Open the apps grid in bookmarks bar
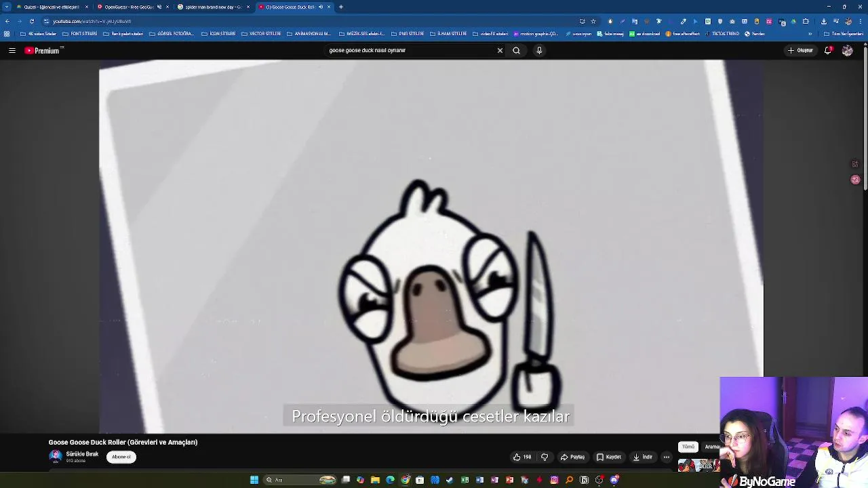 pos(7,34)
